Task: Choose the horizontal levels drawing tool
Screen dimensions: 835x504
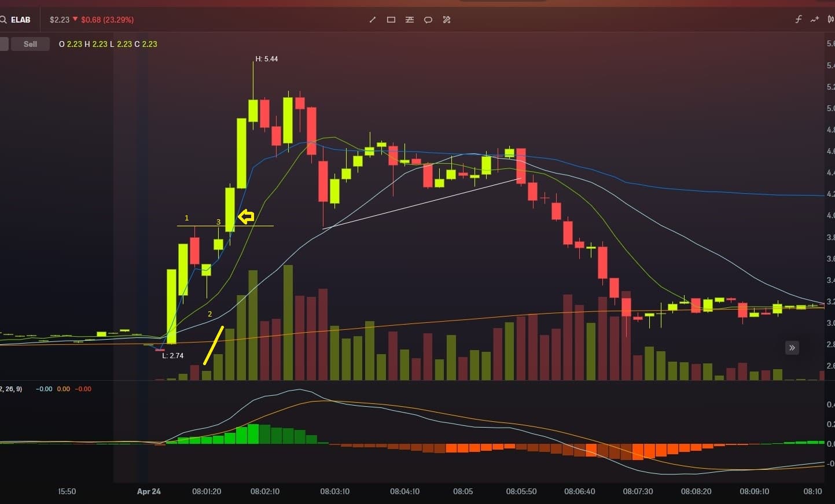Action: (x=410, y=20)
